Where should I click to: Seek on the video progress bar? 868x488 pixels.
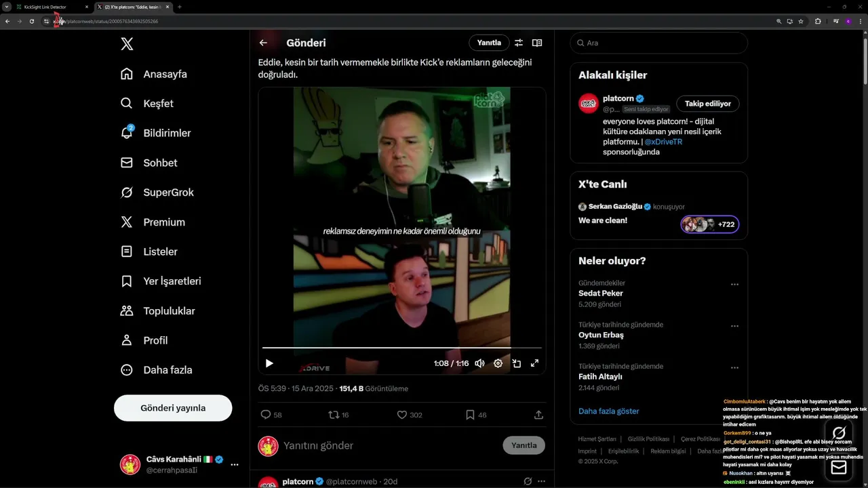click(x=401, y=348)
